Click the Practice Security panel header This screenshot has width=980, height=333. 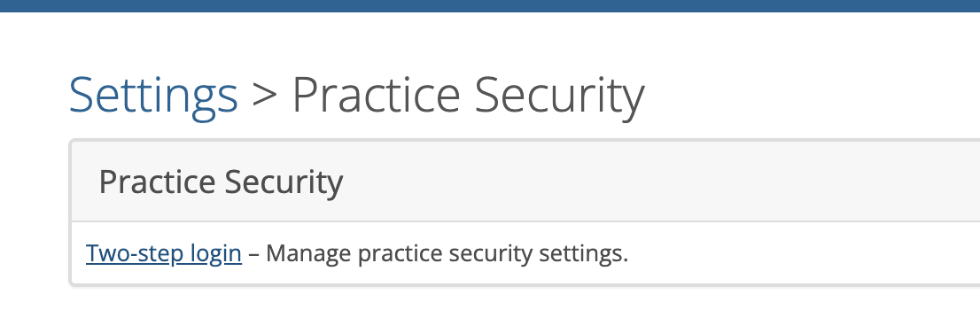pos(525,182)
